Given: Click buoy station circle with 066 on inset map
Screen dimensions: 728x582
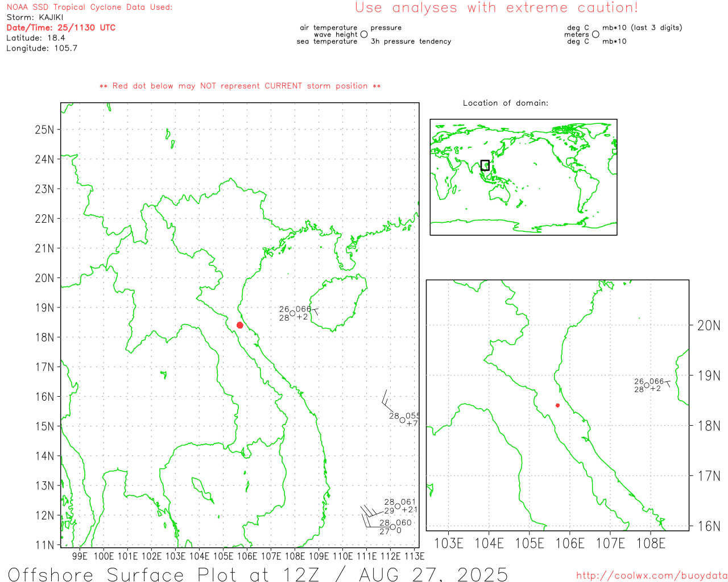Looking at the screenshot, I should tap(647, 385).
